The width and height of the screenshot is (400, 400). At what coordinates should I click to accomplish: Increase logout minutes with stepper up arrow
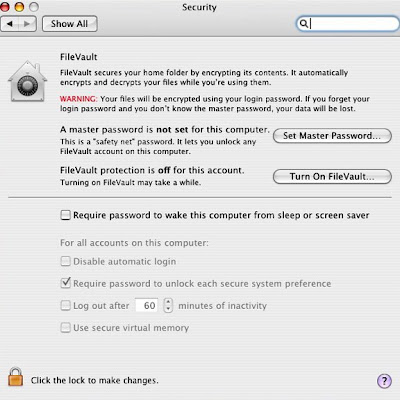tap(168, 302)
